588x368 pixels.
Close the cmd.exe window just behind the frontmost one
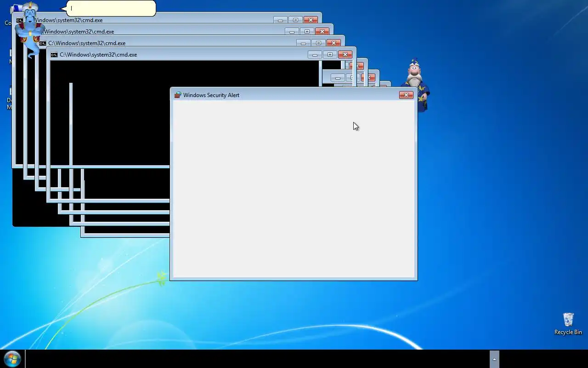point(334,43)
